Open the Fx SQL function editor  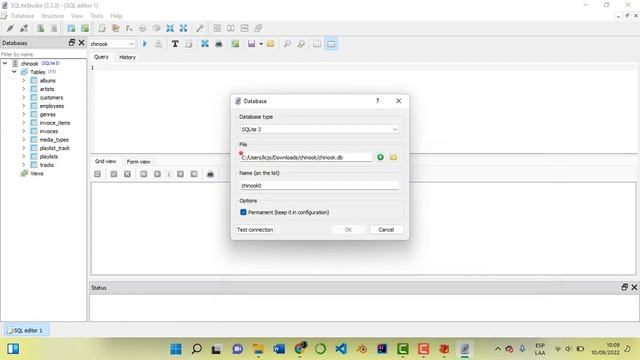(129, 28)
